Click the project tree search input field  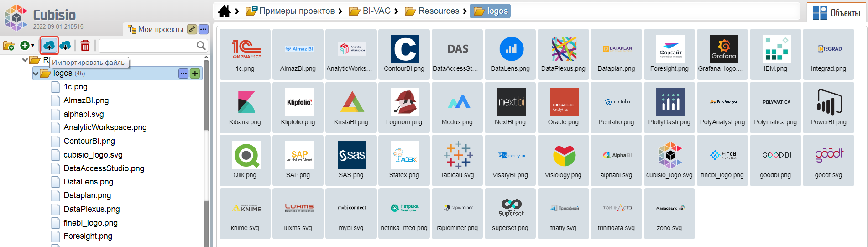(147, 46)
